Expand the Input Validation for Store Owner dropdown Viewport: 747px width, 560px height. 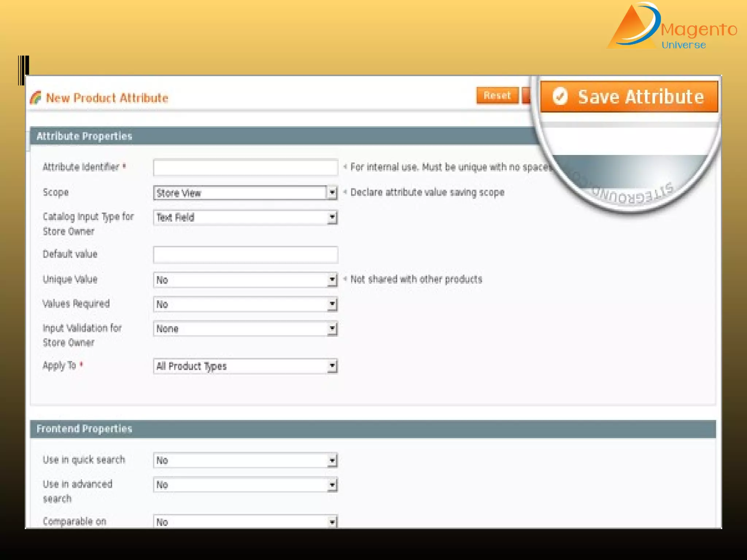click(x=245, y=329)
